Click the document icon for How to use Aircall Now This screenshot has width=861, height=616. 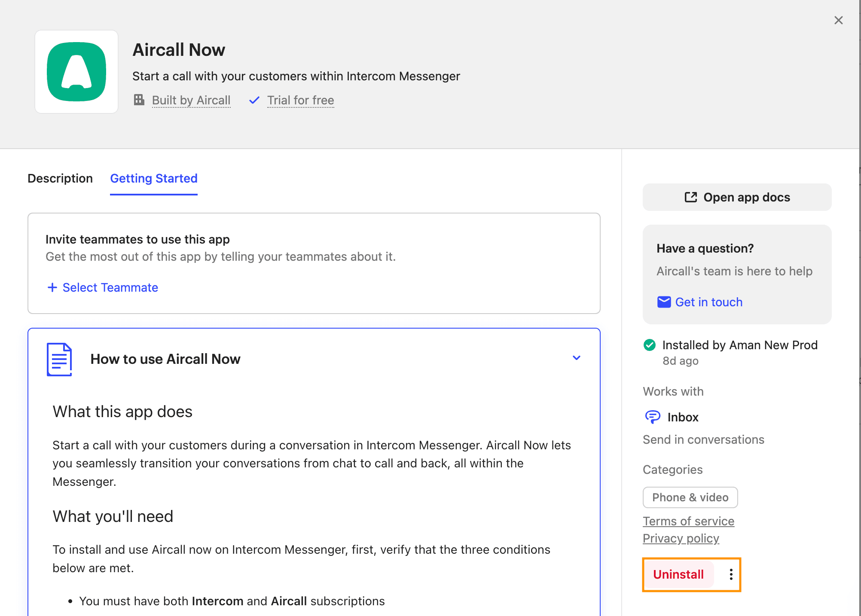tap(59, 359)
